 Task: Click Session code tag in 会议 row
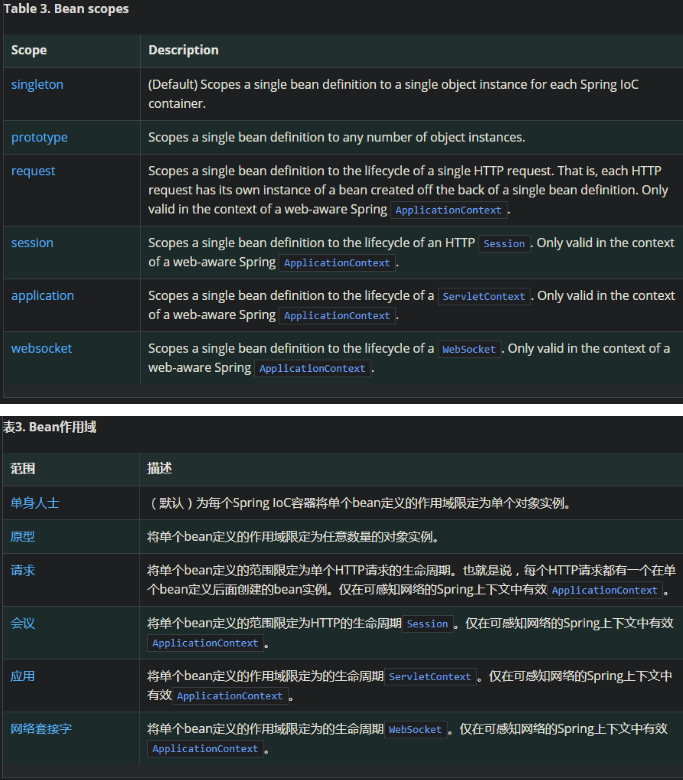pos(427,624)
